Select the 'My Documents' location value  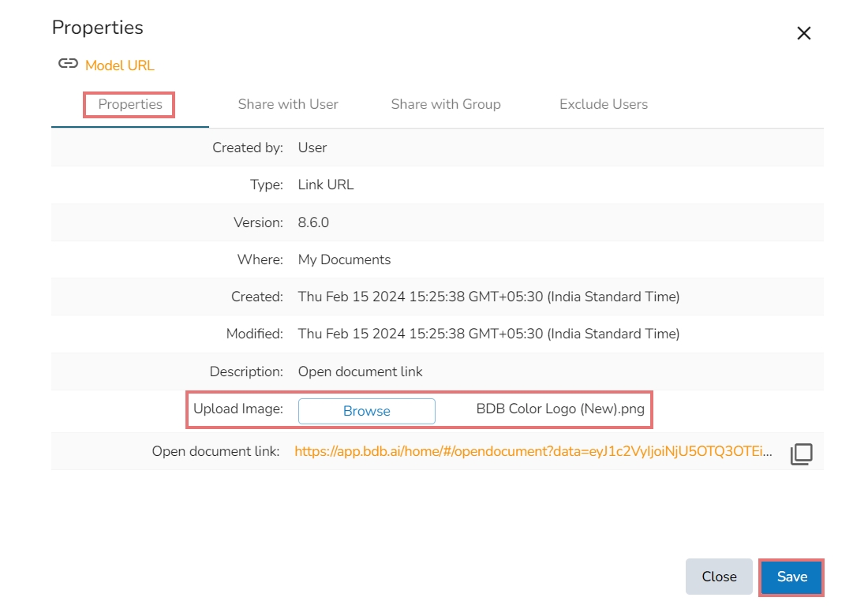click(344, 259)
